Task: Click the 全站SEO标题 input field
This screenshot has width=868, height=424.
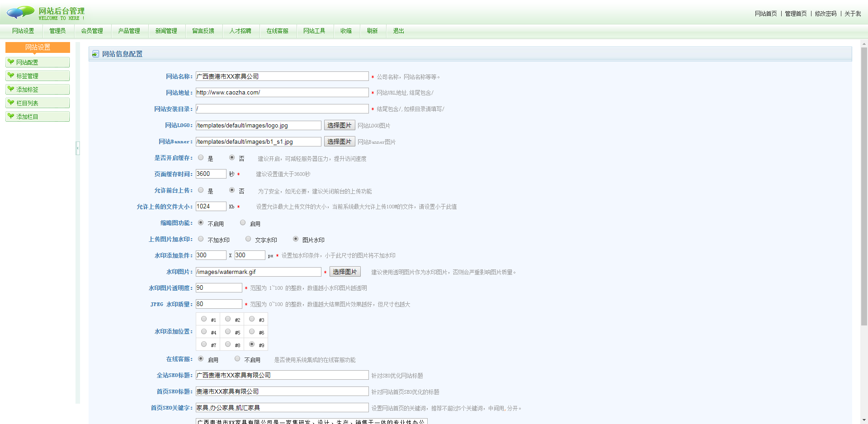Action: pyautogui.click(x=282, y=375)
